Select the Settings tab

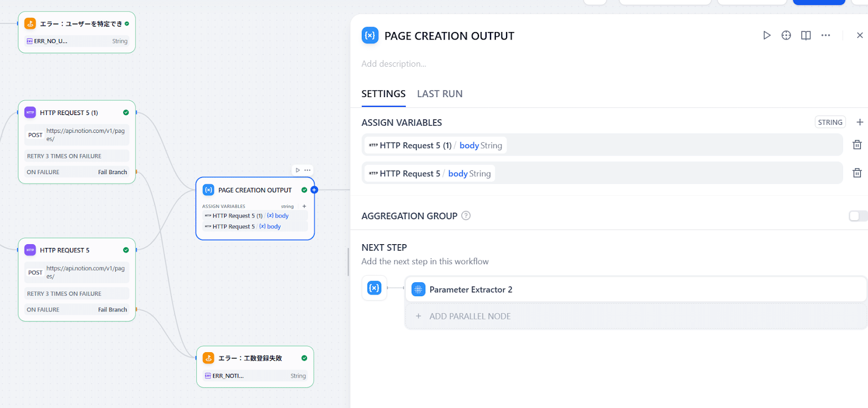384,94
